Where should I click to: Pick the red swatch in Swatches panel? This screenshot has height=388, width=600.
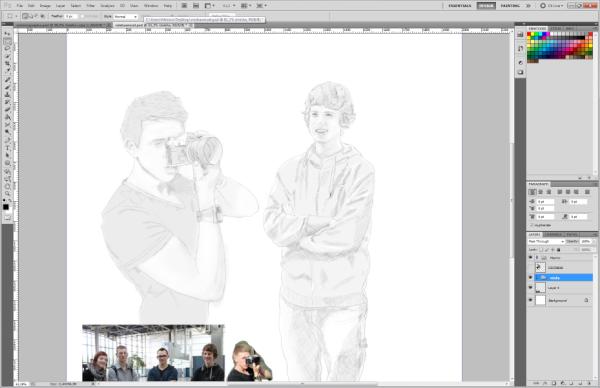point(530,34)
